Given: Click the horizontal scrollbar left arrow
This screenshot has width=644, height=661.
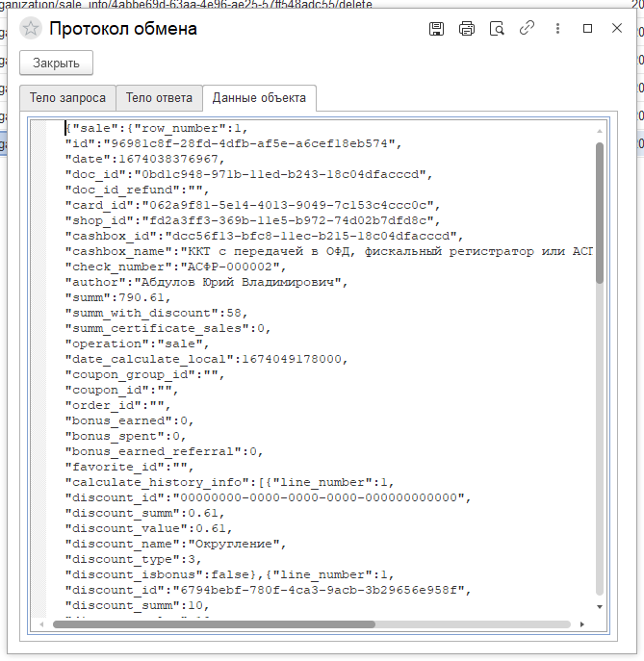Looking at the screenshot, I should coord(41,624).
